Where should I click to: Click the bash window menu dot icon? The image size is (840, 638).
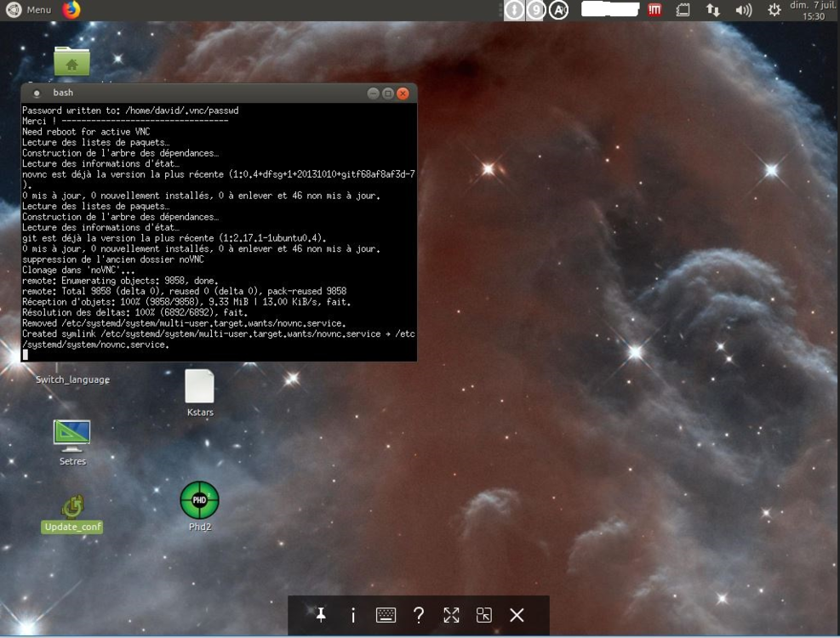[37, 94]
